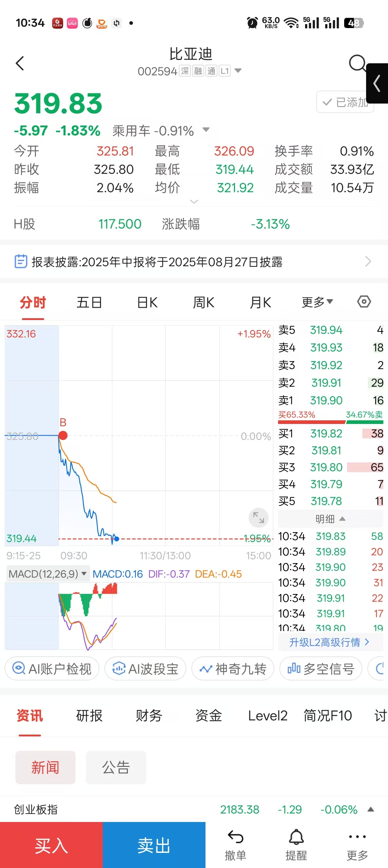Open AI波段宝 tool
The height and width of the screenshot is (868, 388).
145,669
